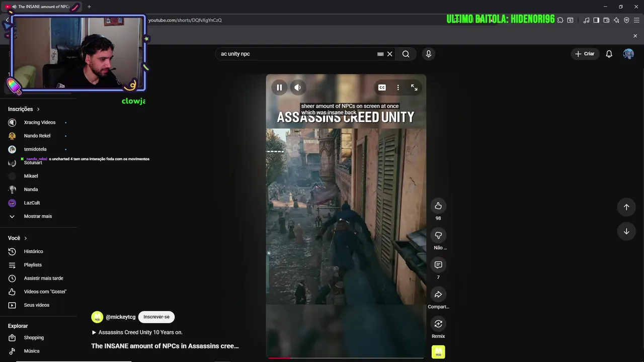
Task: Click the Short title 'The INSANE amount of NPCs'
Action: pos(165,346)
